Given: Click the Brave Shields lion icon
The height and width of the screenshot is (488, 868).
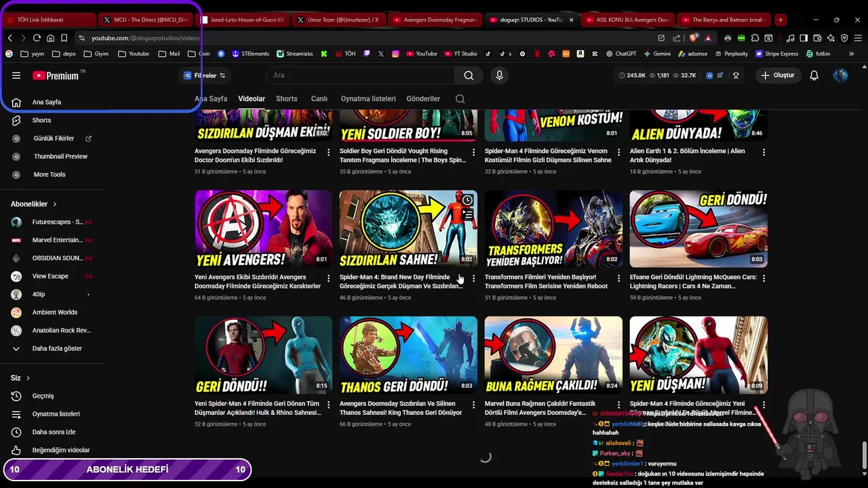Looking at the screenshot, I should [693, 38].
